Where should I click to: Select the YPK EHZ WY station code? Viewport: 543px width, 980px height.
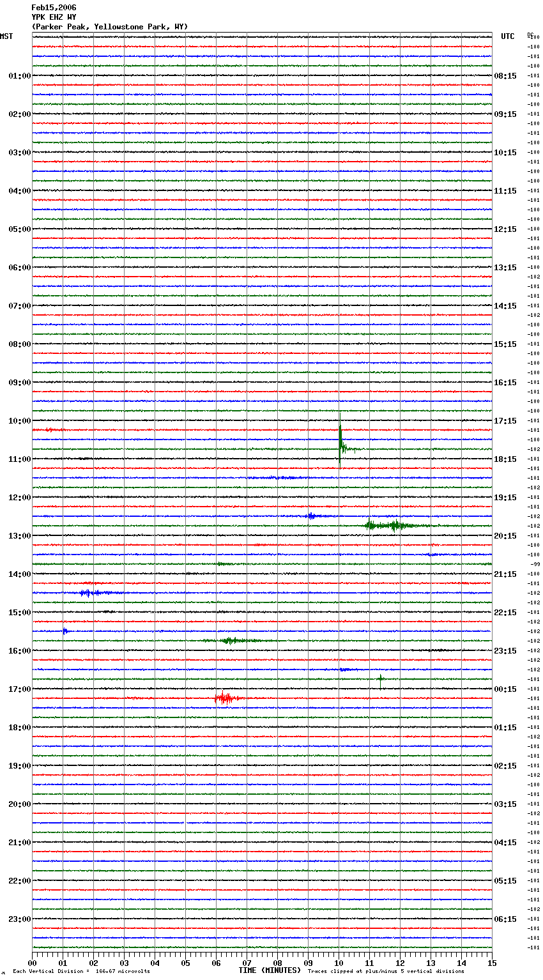[54, 17]
